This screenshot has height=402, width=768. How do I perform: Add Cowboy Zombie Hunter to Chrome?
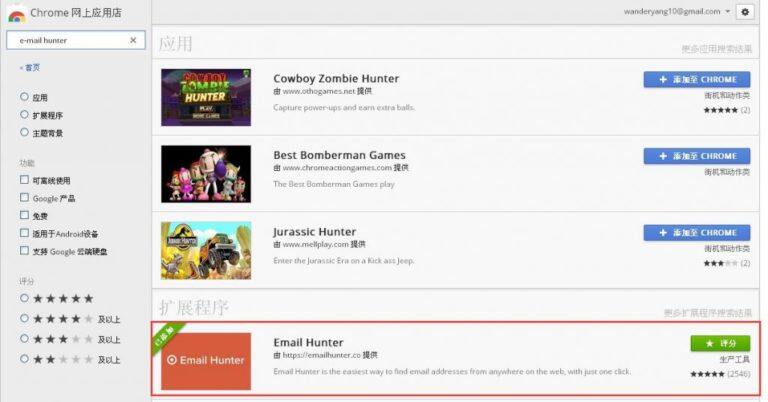[697, 79]
